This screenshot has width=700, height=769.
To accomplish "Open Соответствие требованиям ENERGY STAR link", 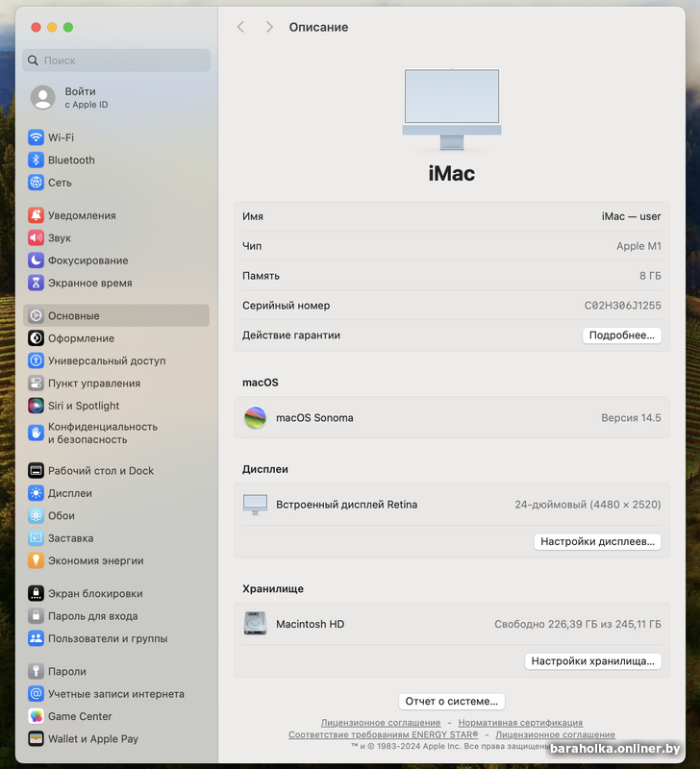I will click(383, 734).
